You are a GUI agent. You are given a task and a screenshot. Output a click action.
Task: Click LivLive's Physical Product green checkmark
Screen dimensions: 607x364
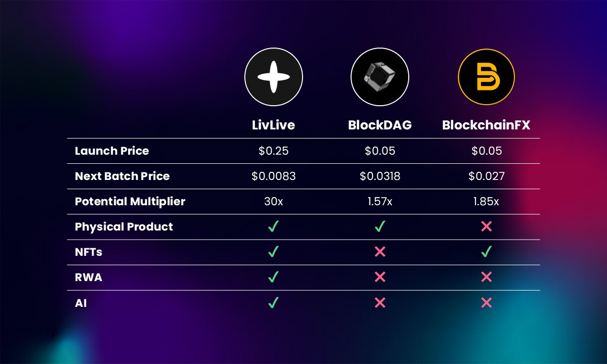(274, 226)
